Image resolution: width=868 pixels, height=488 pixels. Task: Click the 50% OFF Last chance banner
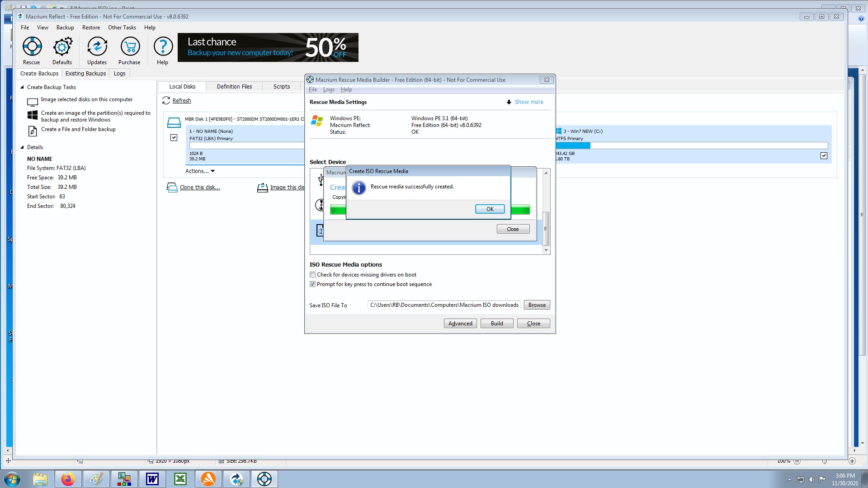coord(268,47)
